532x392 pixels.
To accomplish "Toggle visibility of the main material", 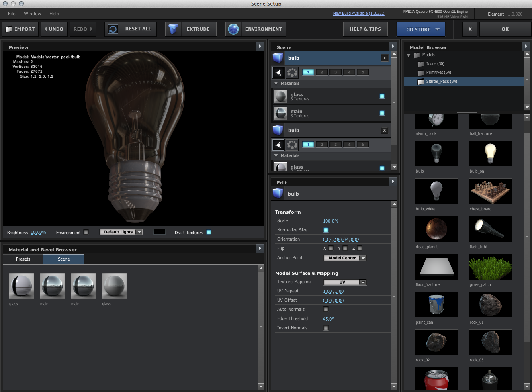I will 382,113.
